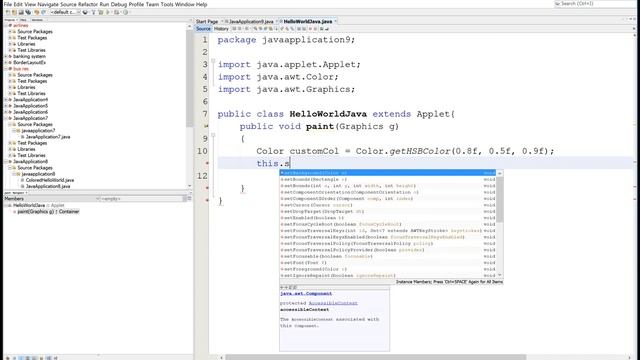The width and height of the screenshot is (640, 360).
Task: Open the java.awt.Component doc link
Action: point(306,293)
